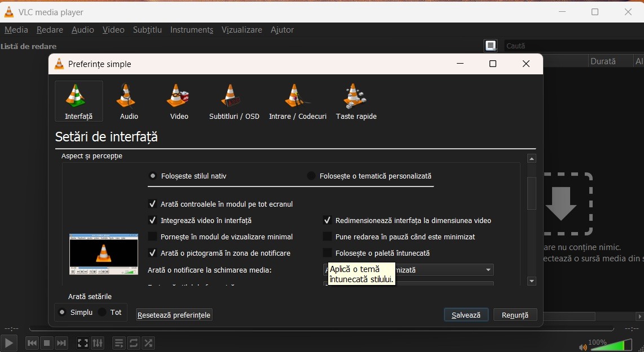Click Resetează preferințele button
Screen dimensions: 644x352
click(174, 315)
